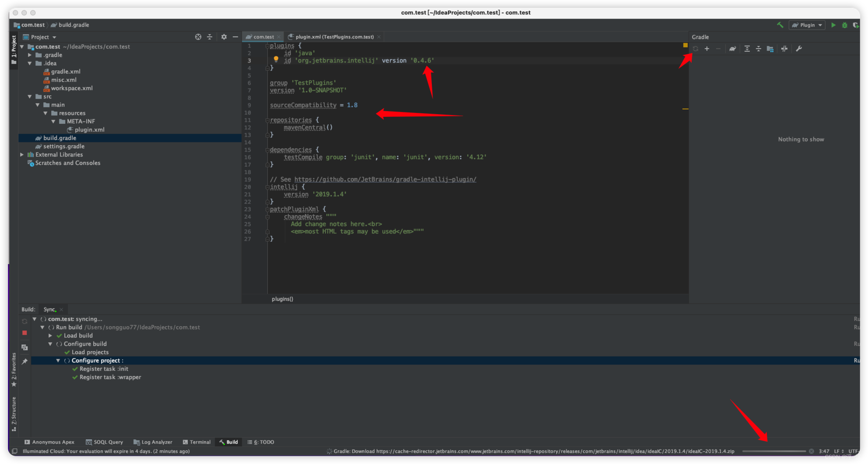Cancel the Gradle download progress
Screen dimensions: 868x464
click(x=811, y=451)
